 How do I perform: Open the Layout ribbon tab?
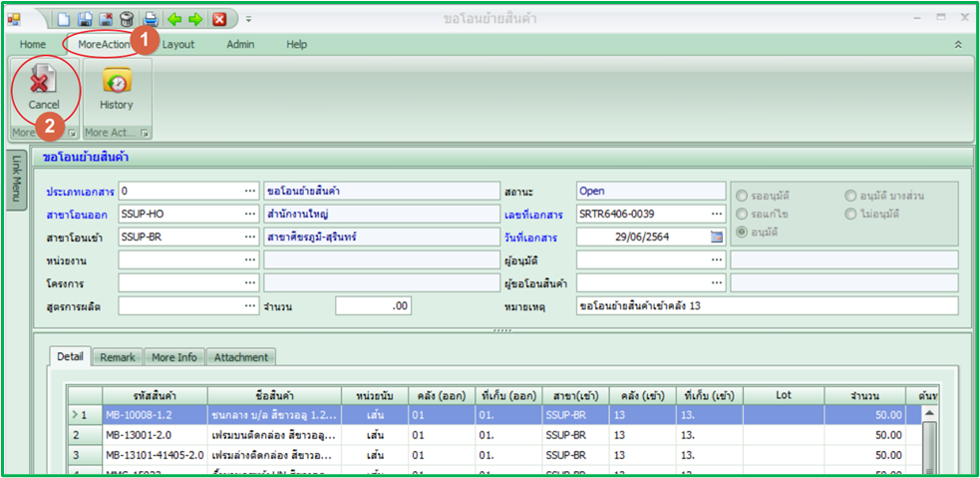(x=178, y=44)
